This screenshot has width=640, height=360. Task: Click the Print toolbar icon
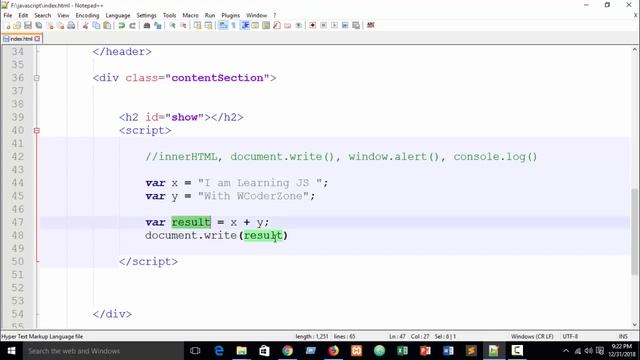71,25
